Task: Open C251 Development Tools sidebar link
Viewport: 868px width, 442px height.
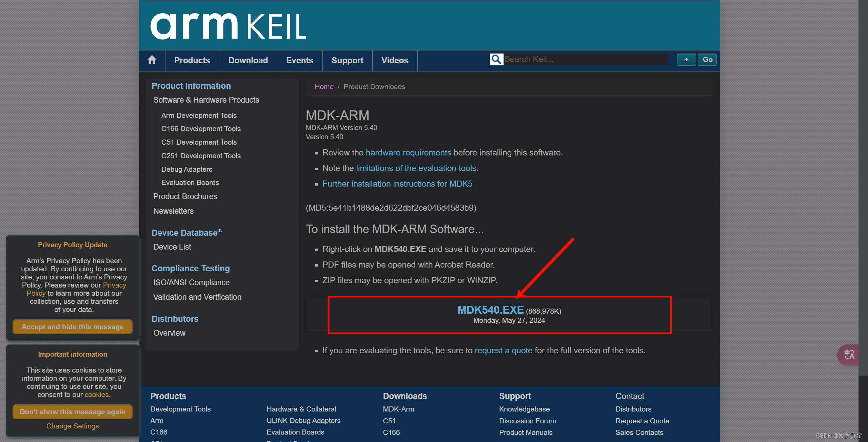Action: [201, 156]
